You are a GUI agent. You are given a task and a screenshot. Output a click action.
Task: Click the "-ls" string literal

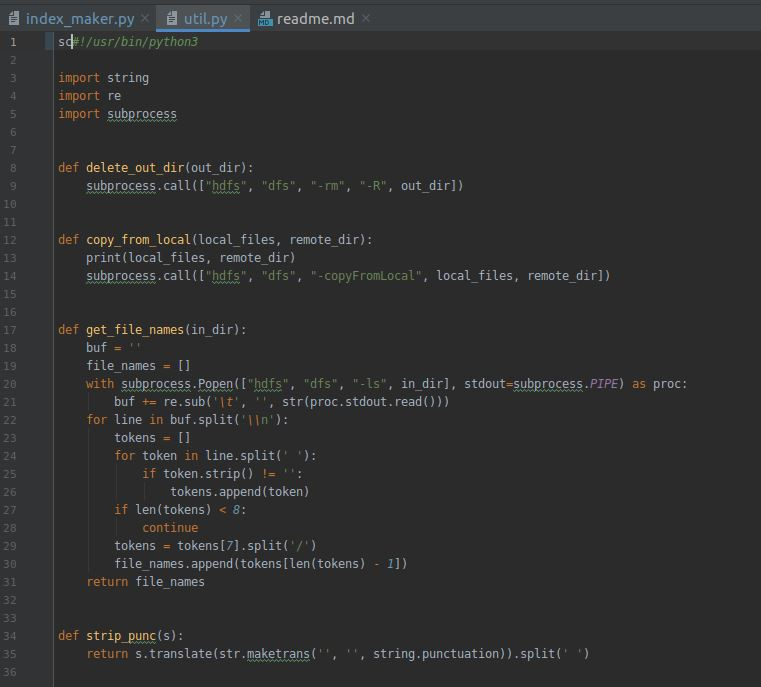[369, 384]
